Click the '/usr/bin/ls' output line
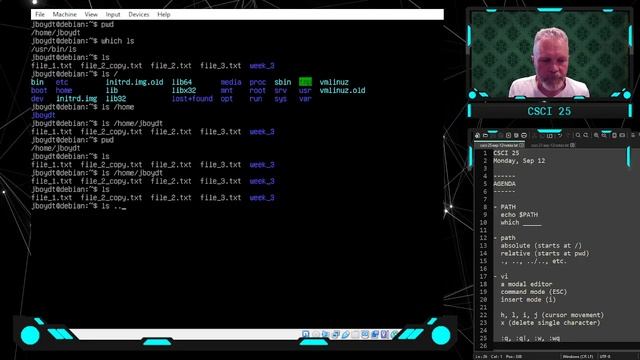Screen dimensions: 640x360 point(54,49)
